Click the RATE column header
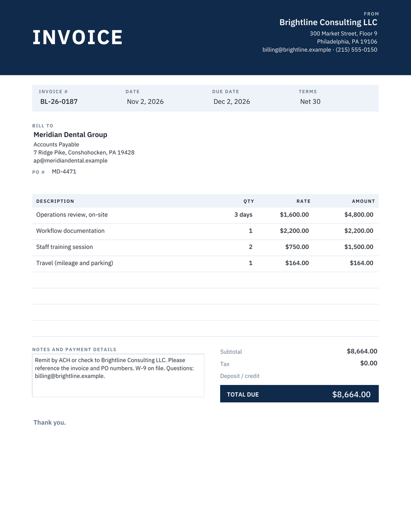Viewport: 411px width, 532px height. tap(303, 201)
